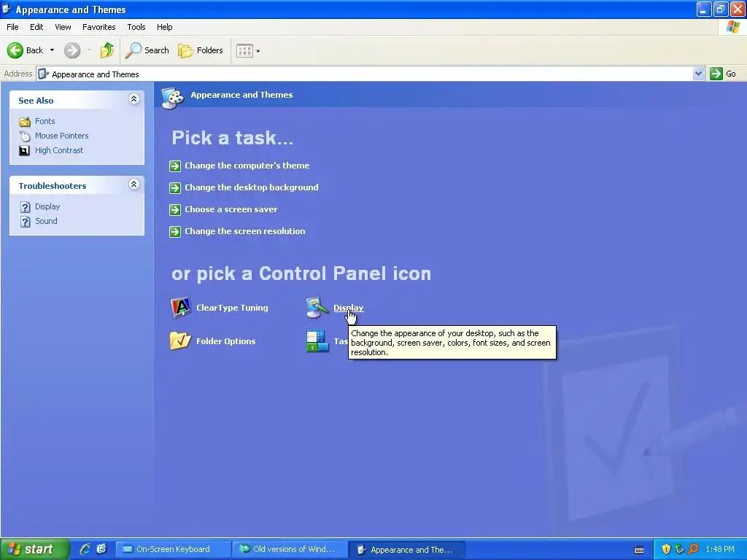Viewport: 747px width, 560px height.
Task: Click the security shield tray icon
Action: click(x=666, y=550)
